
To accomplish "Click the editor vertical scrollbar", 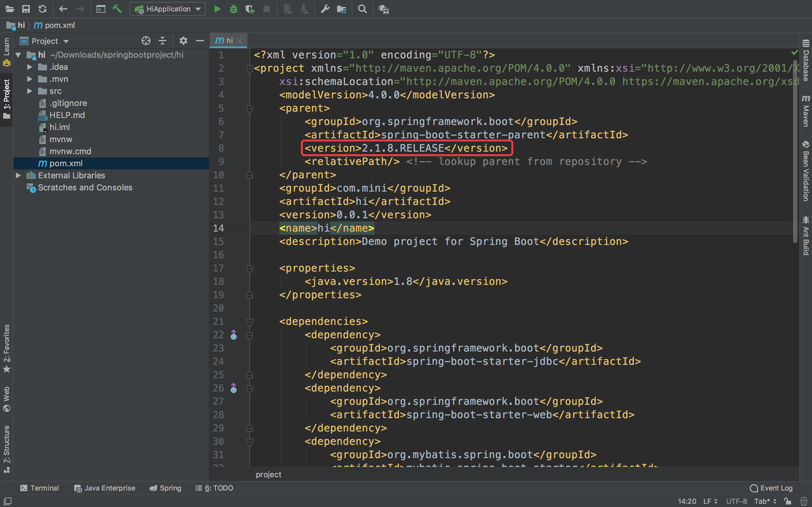I will tap(795, 151).
